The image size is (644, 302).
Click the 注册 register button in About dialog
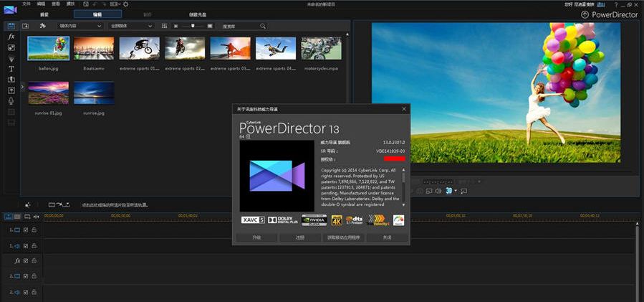(300, 238)
